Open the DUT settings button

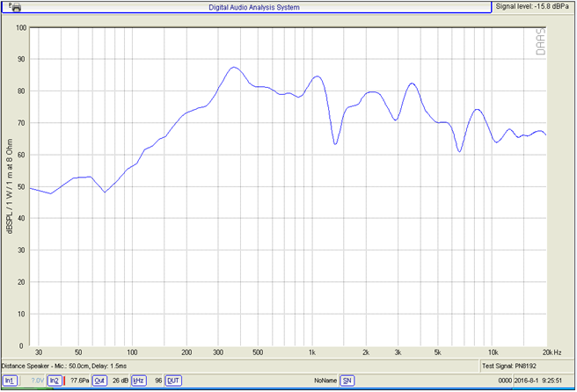[173, 381]
